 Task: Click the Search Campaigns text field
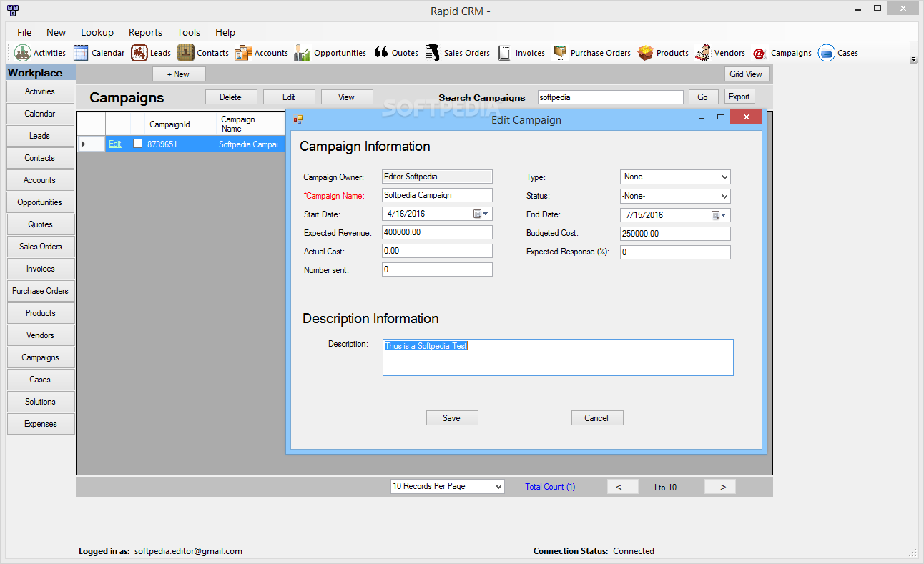pyautogui.click(x=611, y=97)
